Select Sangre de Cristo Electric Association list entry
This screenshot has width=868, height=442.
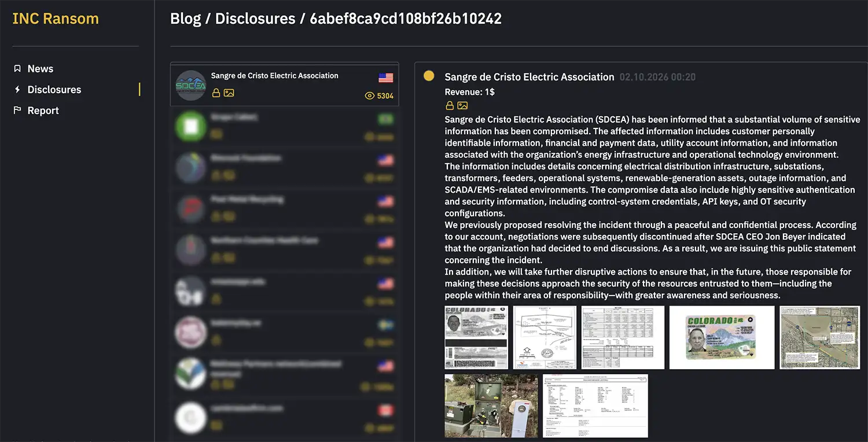[x=284, y=84]
